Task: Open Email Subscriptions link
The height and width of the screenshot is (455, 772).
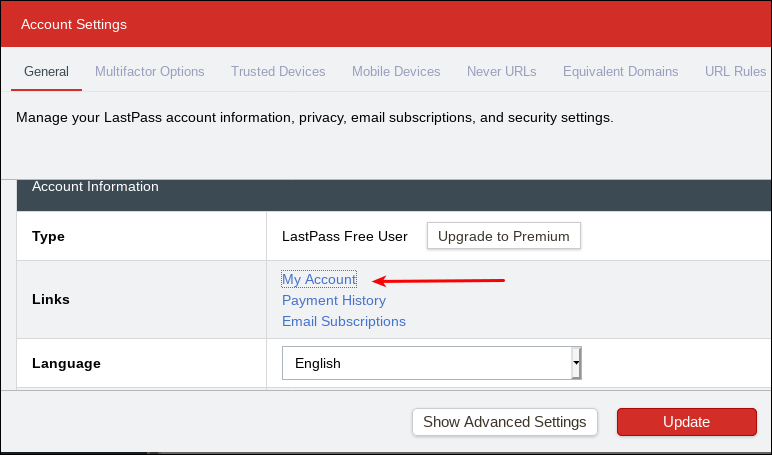Action: tap(344, 322)
